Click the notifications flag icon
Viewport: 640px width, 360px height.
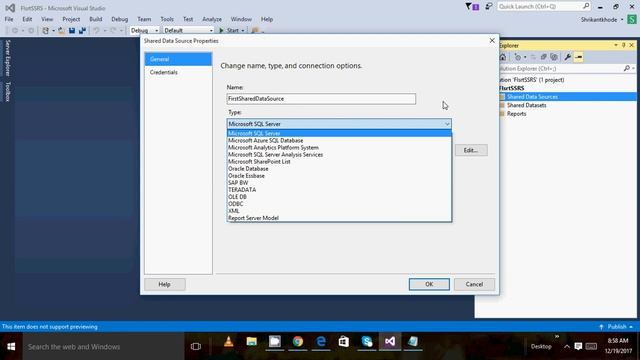[x=472, y=7]
